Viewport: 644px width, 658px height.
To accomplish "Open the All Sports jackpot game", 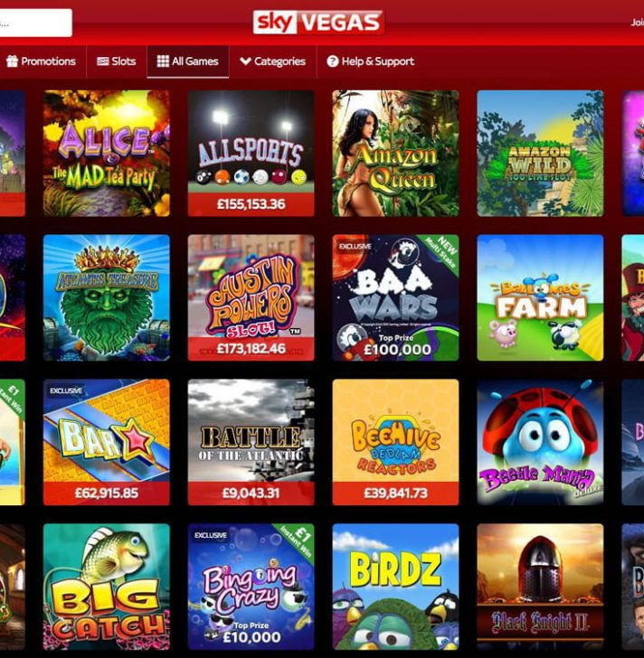I will point(251,153).
